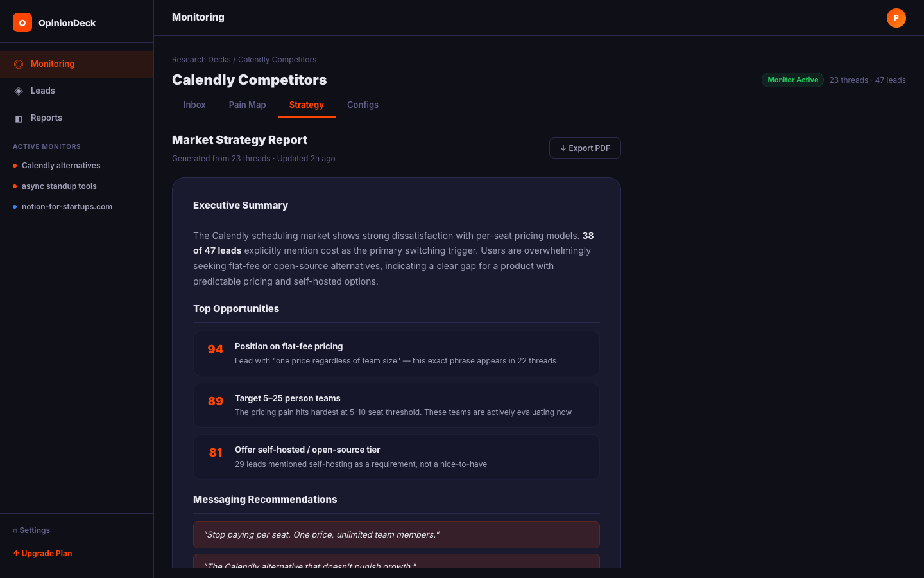Switch to the Inbox tab
The image size is (924, 578).
point(194,105)
